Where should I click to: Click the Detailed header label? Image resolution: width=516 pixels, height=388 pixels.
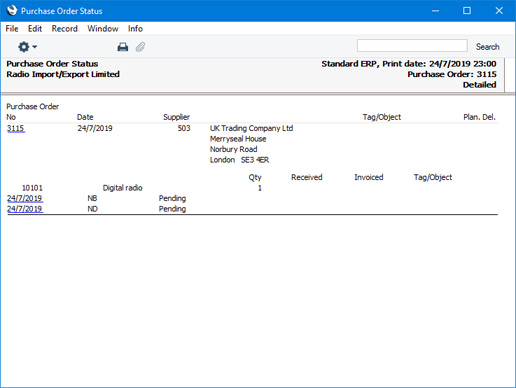click(x=479, y=85)
